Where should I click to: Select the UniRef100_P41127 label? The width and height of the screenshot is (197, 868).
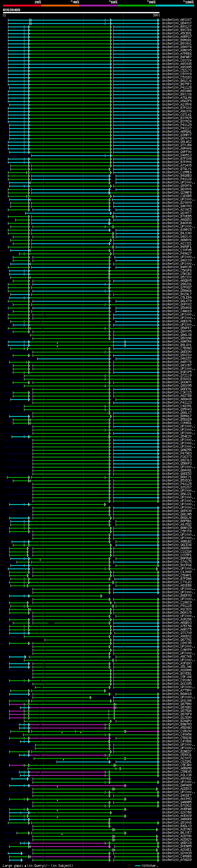177,128
